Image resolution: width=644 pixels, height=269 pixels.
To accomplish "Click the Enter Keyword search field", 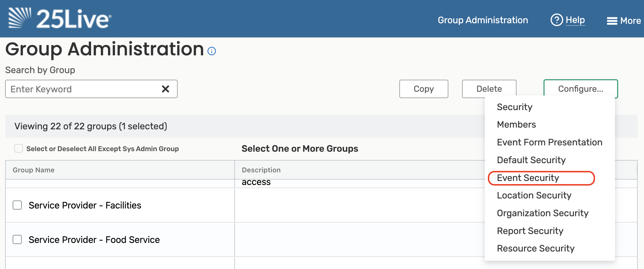I will pos(83,89).
